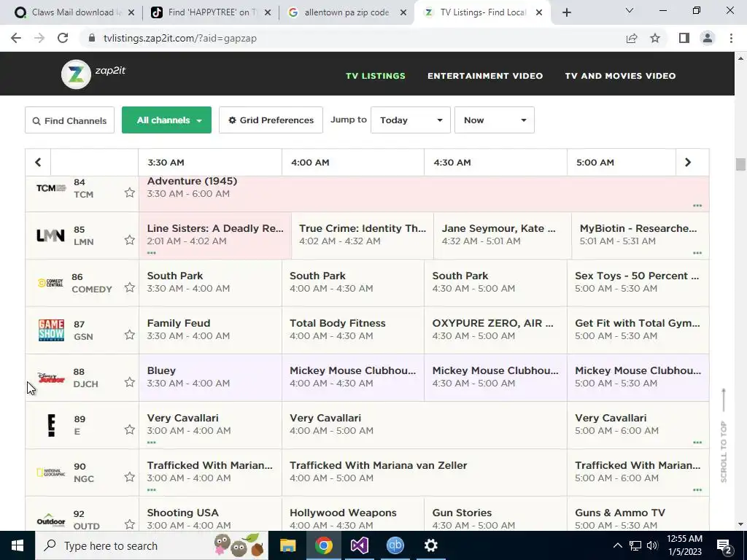Reload the page

63,38
